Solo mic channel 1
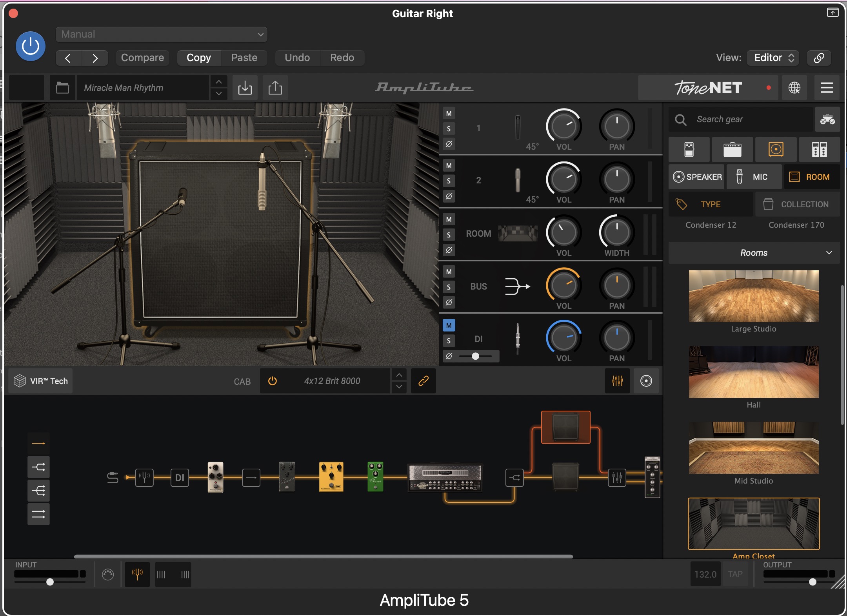This screenshot has height=616, width=847. (449, 129)
